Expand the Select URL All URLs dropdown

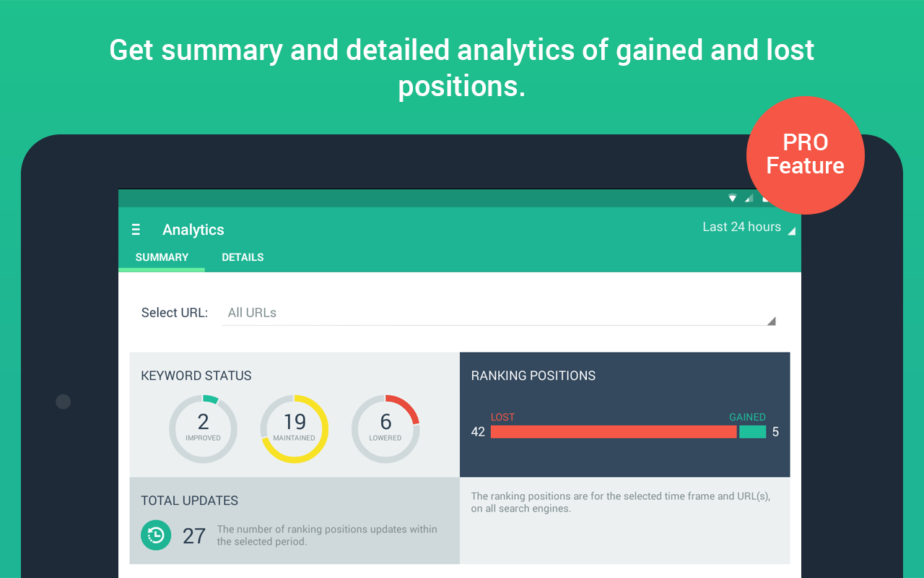click(x=499, y=313)
